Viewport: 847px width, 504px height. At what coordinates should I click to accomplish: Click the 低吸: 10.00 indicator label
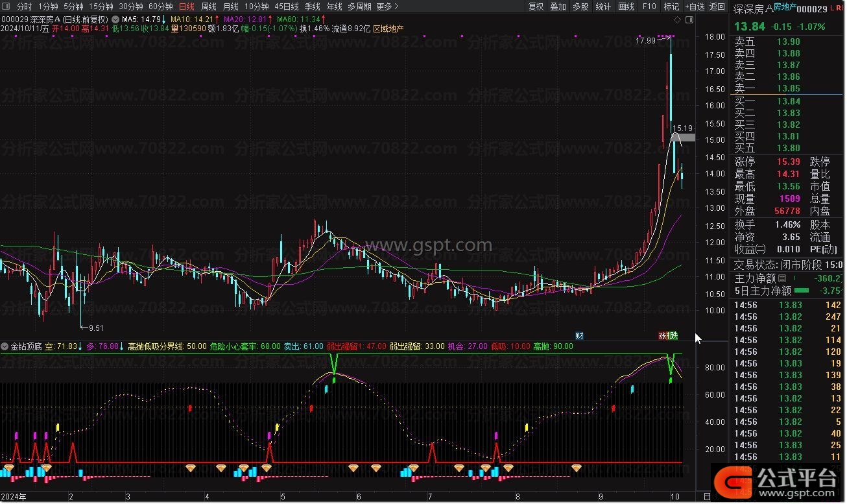510,346
